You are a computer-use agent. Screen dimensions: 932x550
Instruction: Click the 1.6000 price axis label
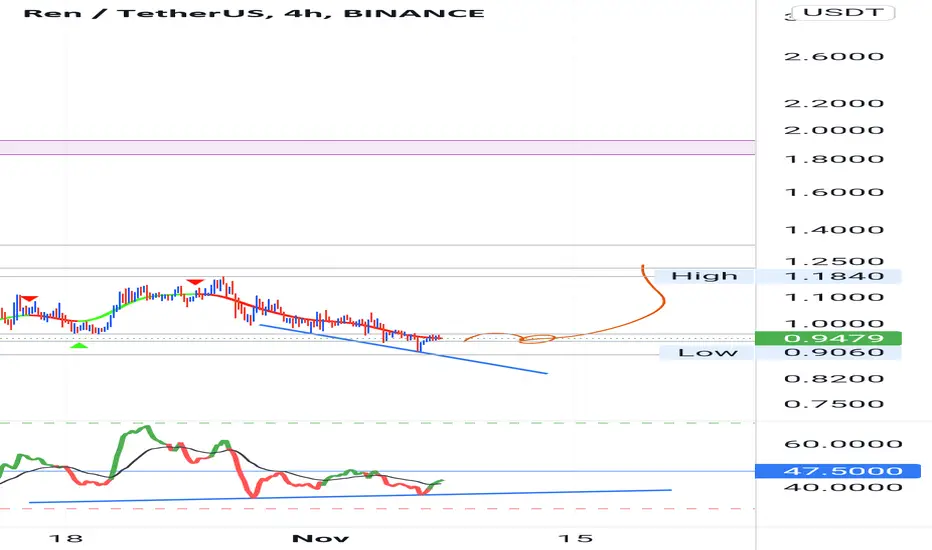(834, 192)
